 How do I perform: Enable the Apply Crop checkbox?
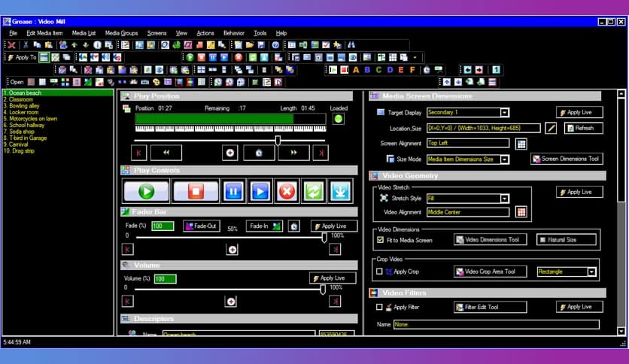point(379,271)
